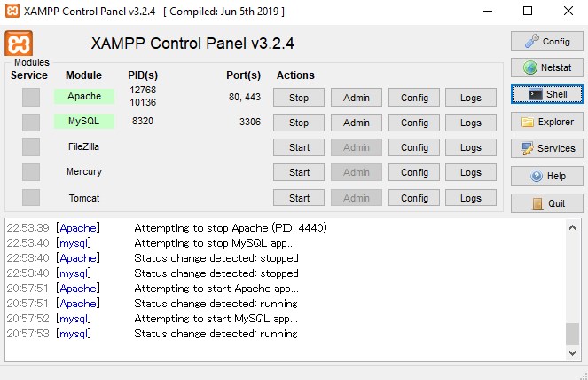Open the Tomcat Logs menu
Image resolution: width=588 pixels, height=380 pixels.
point(471,198)
